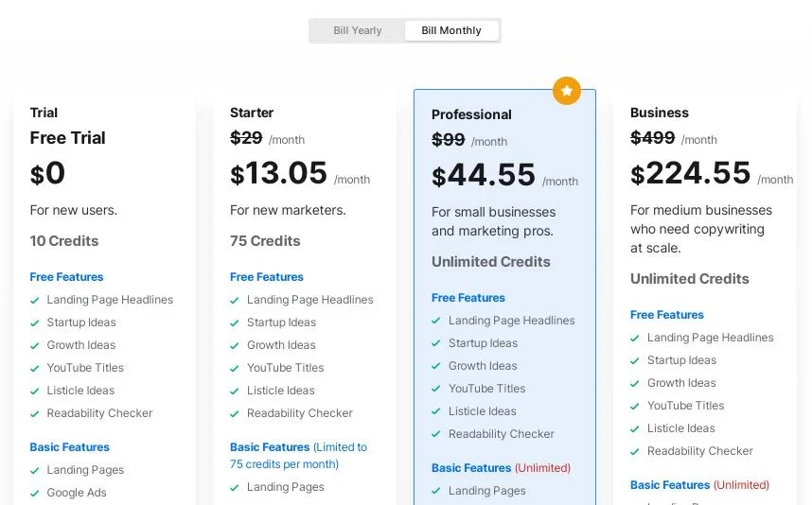Viewport: 812px width, 505px height.
Task: Select the Professional plan card title
Action: point(471,114)
